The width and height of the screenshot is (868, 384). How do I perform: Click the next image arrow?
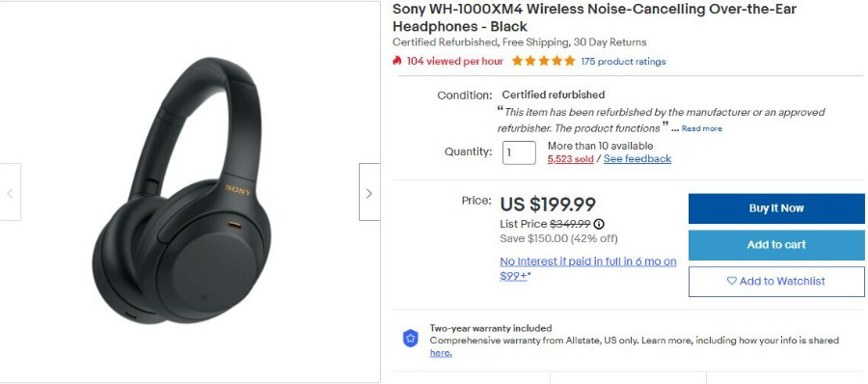point(369,192)
